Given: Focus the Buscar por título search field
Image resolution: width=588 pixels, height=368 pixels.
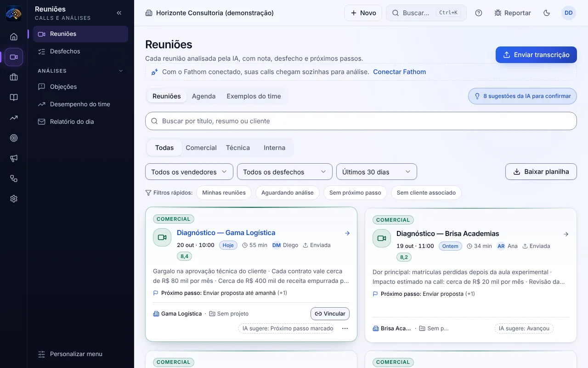Looking at the screenshot, I should pos(361,121).
